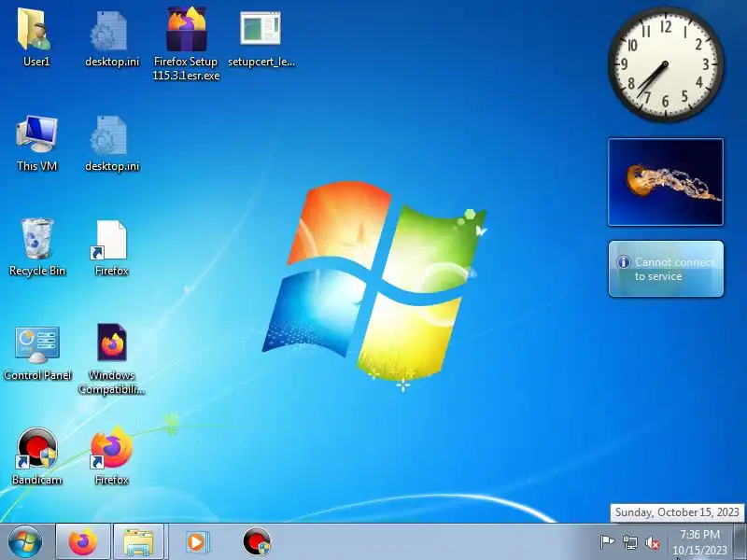Select the This VM computer icon
The image size is (747, 560).
(x=36, y=133)
